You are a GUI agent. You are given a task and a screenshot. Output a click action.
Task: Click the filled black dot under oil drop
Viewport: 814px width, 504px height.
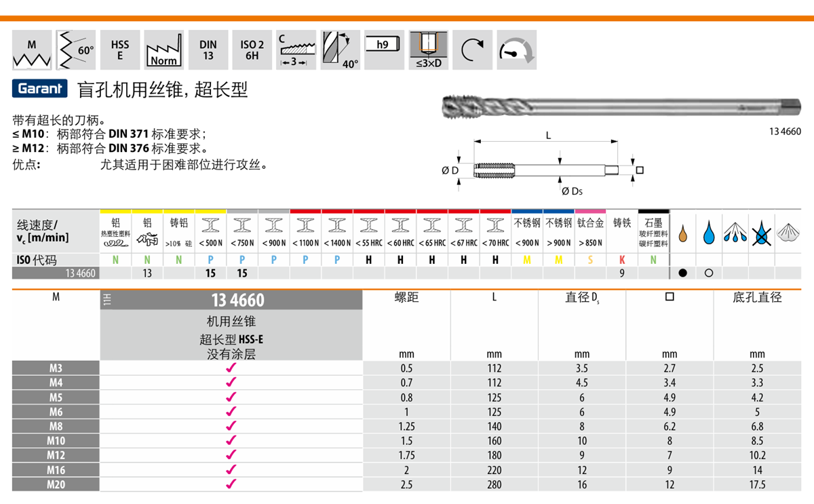tap(683, 273)
